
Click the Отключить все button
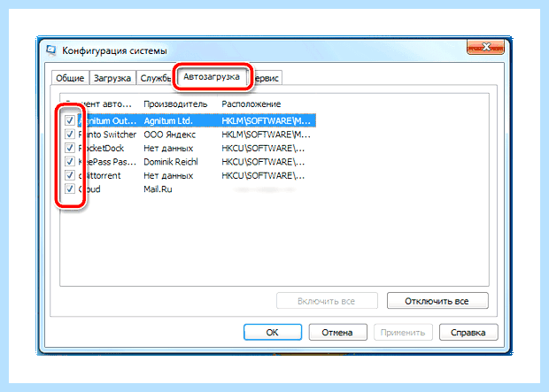437,301
